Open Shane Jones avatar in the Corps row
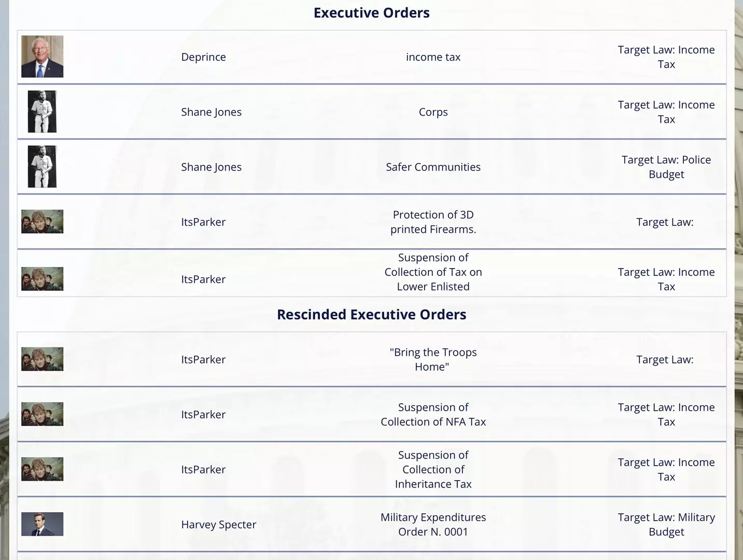The height and width of the screenshot is (560, 743). point(42,111)
